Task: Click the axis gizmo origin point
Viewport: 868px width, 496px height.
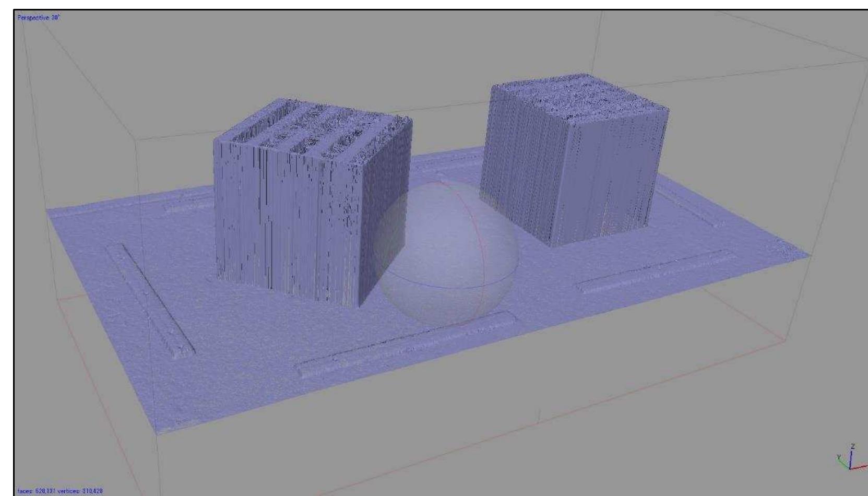Action: pyautogui.click(x=850, y=468)
